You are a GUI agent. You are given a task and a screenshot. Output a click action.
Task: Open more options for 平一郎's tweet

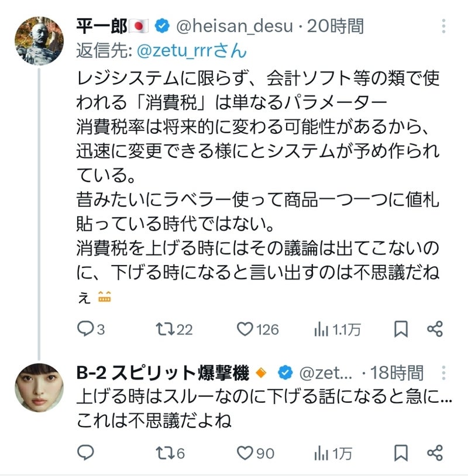click(x=443, y=26)
